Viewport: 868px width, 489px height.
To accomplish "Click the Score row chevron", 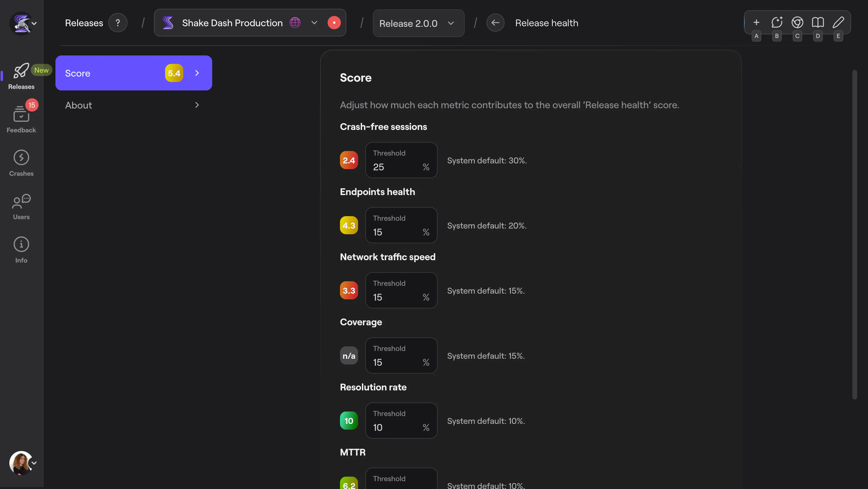I will click(x=197, y=73).
